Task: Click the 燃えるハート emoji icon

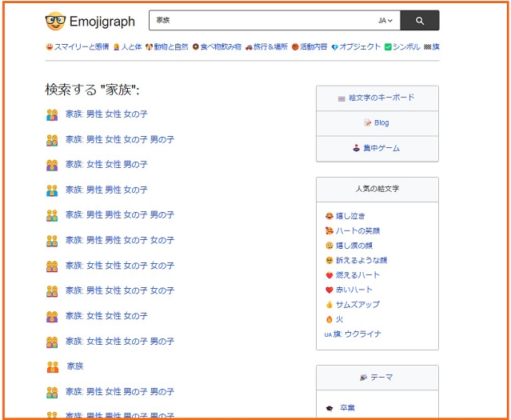Action: tap(329, 275)
